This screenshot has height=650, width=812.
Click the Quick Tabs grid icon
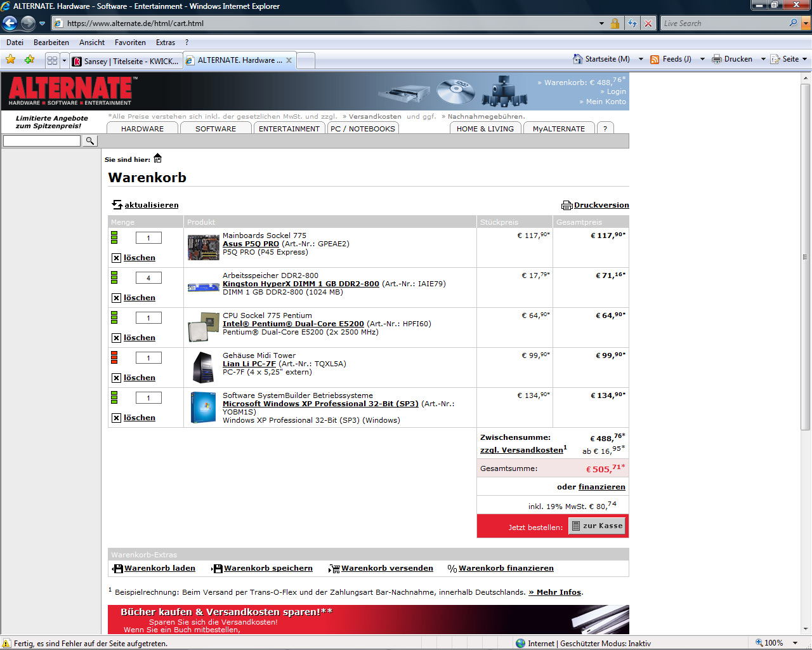coord(53,60)
